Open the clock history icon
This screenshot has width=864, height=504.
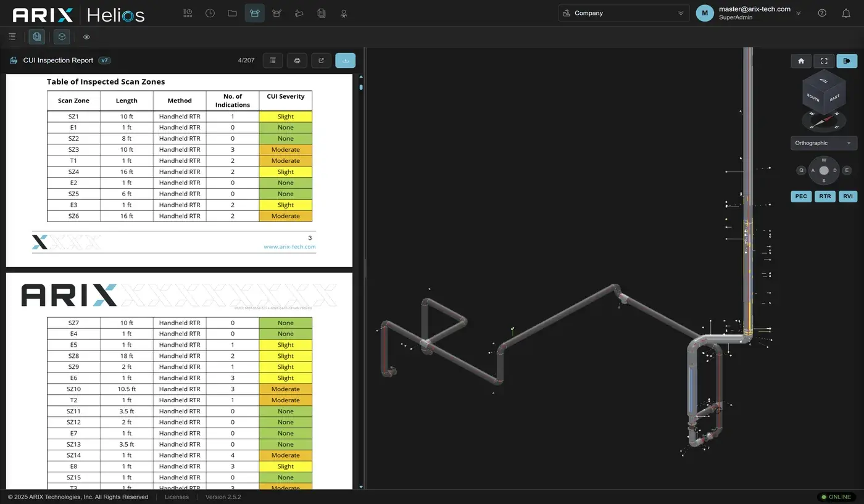point(210,13)
